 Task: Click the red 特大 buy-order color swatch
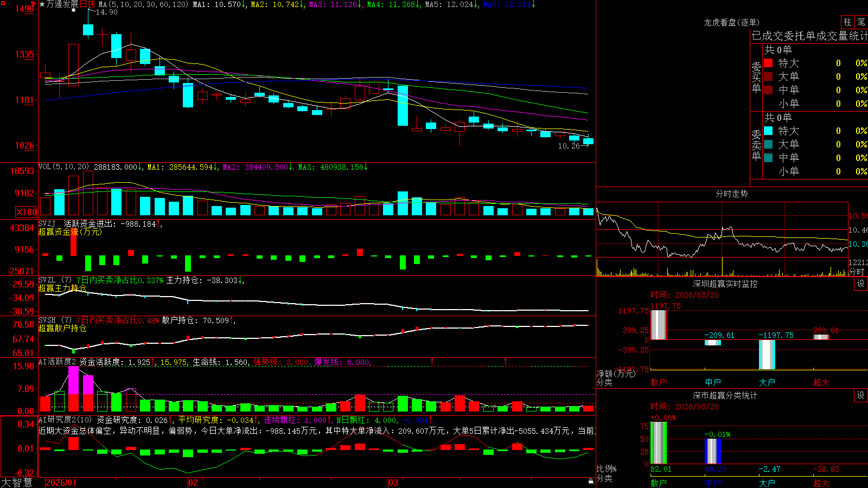point(768,63)
